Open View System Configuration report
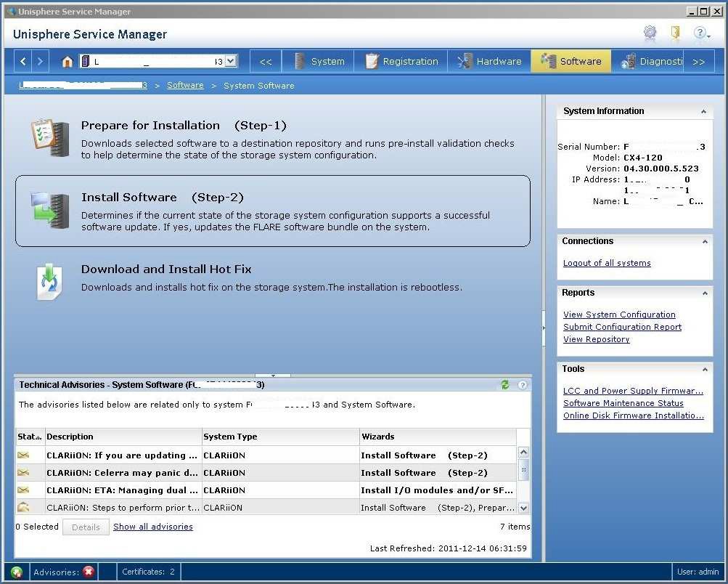The image size is (728, 584). pos(619,315)
